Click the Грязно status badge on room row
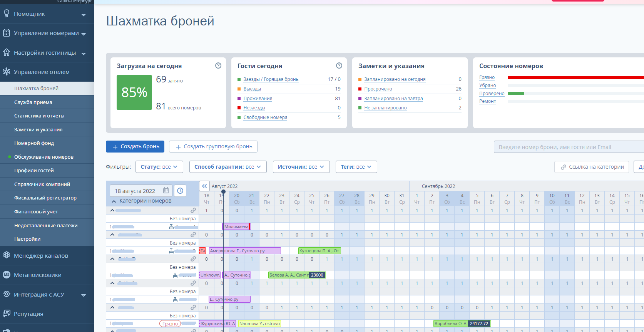This screenshot has height=332, width=644. tap(170, 324)
